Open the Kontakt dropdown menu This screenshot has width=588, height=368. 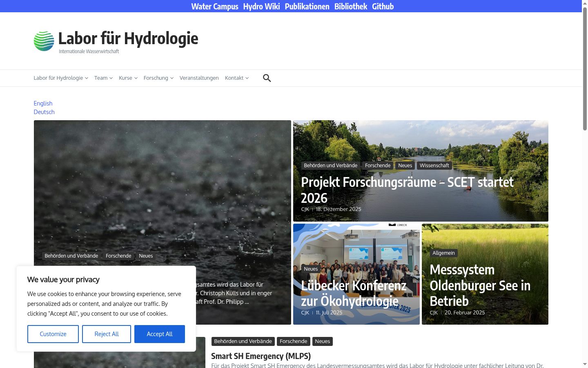point(237,78)
